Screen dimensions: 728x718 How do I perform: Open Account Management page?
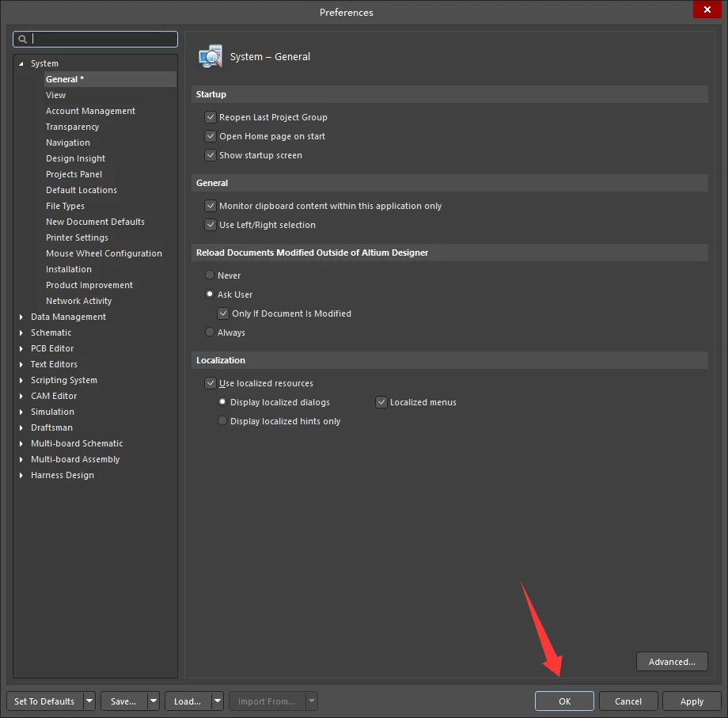pyautogui.click(x=90, y=111)
